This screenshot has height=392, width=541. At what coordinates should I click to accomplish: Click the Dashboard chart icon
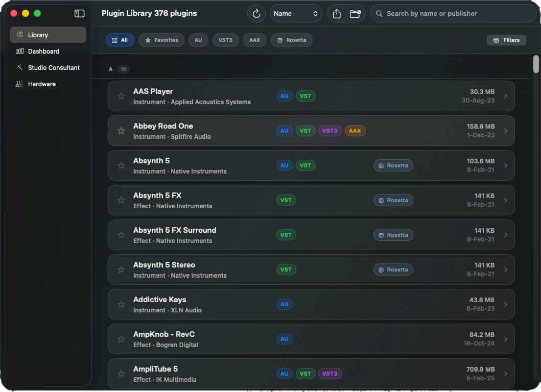point(19,51)
